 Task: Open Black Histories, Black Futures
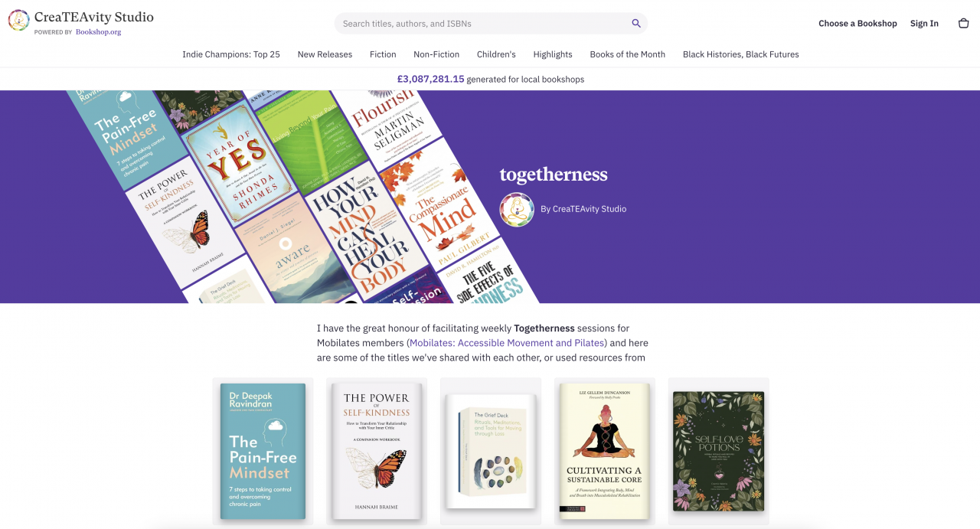[x=740, y=54]
